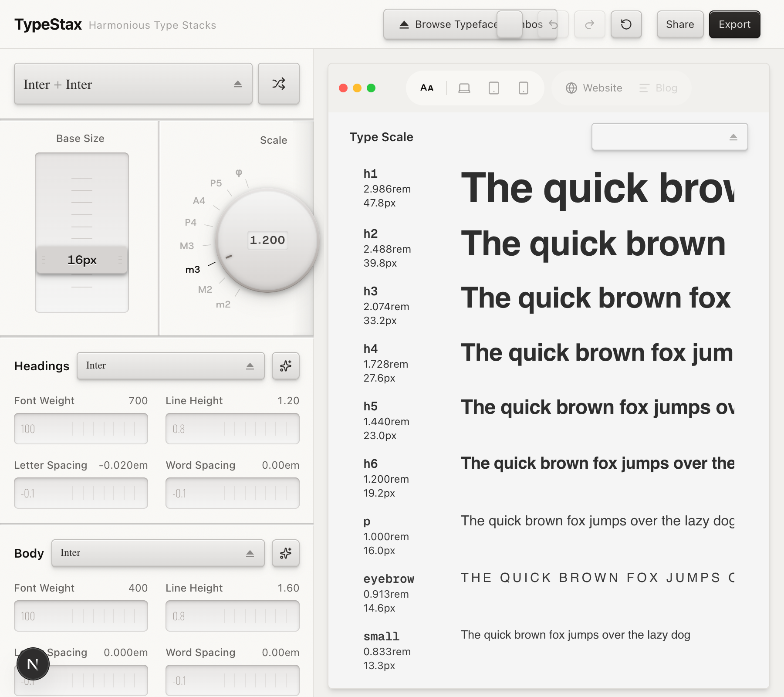Viewport: 784px width, 697px height.
Task: Click the h4 1.728rem size label
Action: (x=386, y=364)
